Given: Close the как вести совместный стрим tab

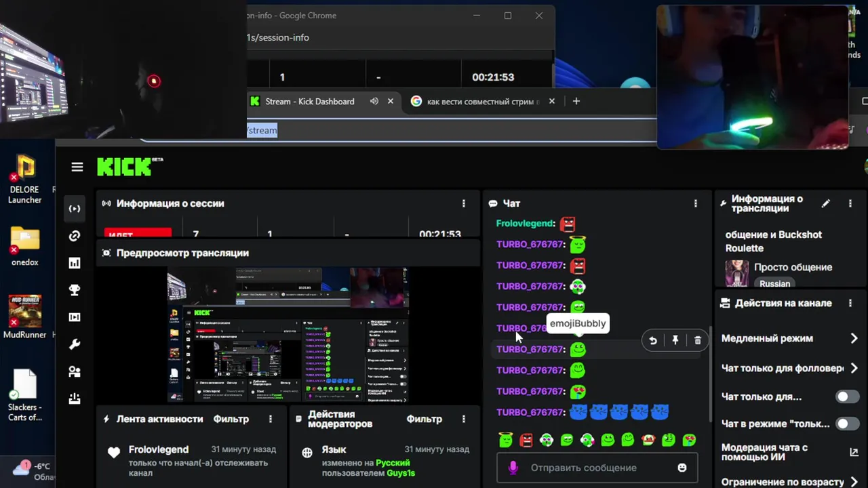Looking at the screenshot, I should (x=551, y=101).
